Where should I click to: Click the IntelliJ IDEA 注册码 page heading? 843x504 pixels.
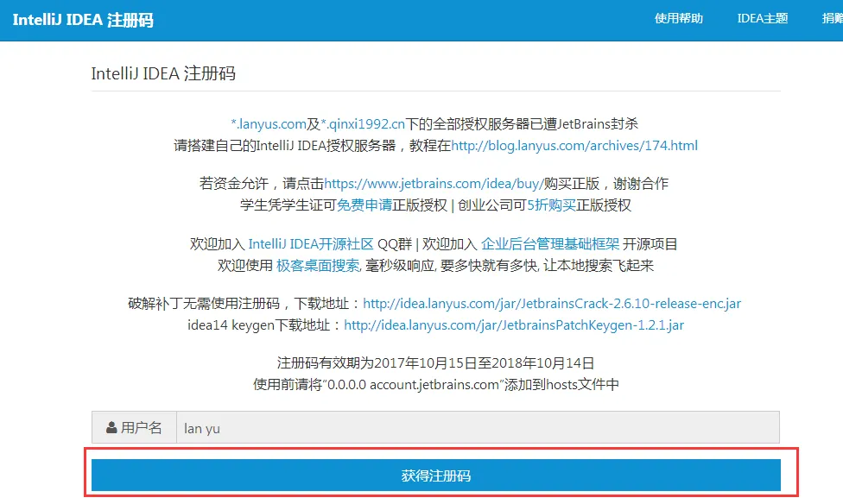tap(163, 73)
